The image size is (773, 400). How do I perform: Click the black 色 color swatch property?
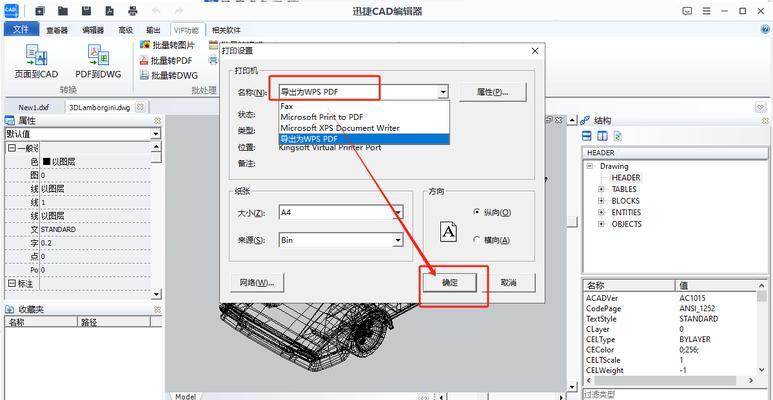point(47,161)
